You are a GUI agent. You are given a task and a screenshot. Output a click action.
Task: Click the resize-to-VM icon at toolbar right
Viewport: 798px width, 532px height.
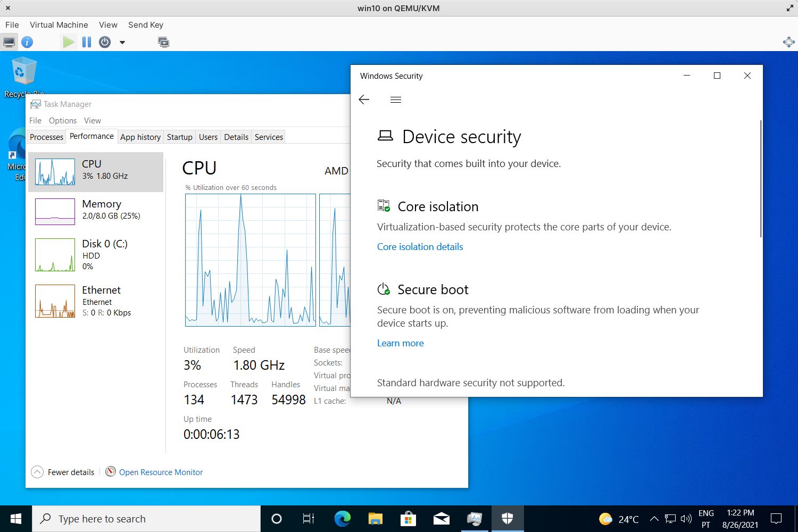tap(788, 42)
